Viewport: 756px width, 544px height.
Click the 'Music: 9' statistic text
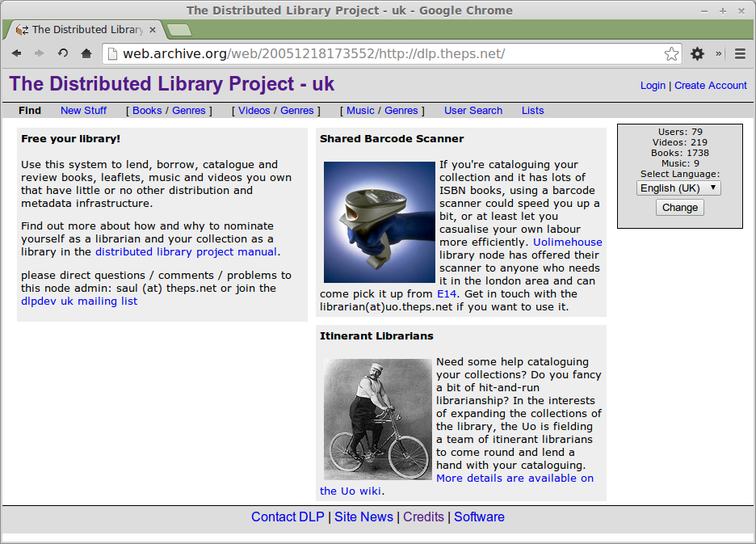(x=680, y=163)
